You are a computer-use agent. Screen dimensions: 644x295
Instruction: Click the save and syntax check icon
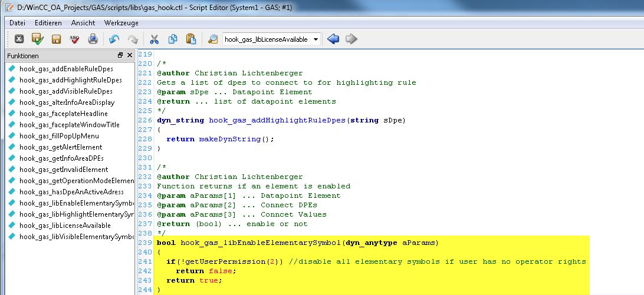click(38, 39)
